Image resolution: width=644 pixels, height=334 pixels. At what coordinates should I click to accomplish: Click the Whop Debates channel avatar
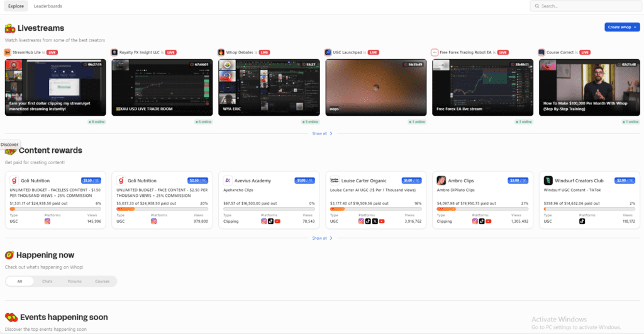pos(221,52)
